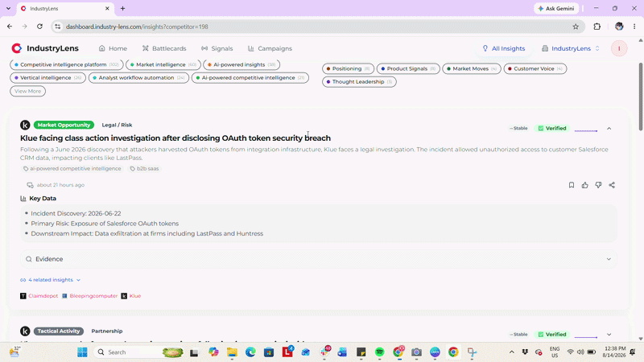This screenshot has height=362, width=644.
Task: Open File Explorer from taskbar
Action: 232,352
